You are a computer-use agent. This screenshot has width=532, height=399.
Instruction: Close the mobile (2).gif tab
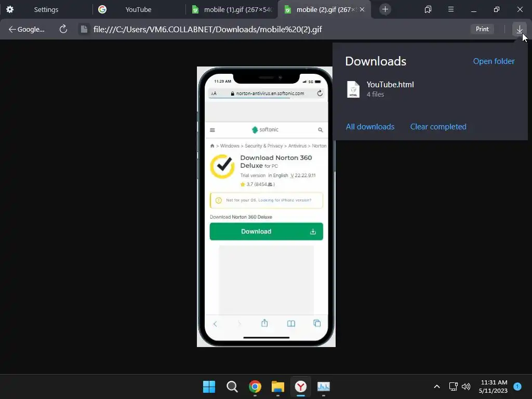point(362,9)
